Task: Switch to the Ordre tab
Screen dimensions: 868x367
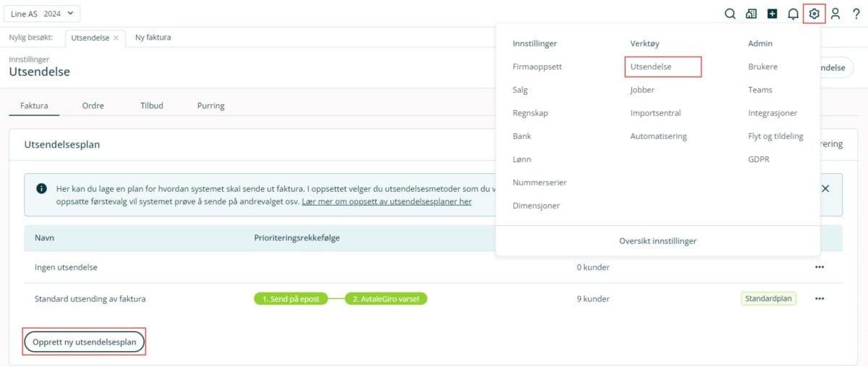Action: click(93, 106)
